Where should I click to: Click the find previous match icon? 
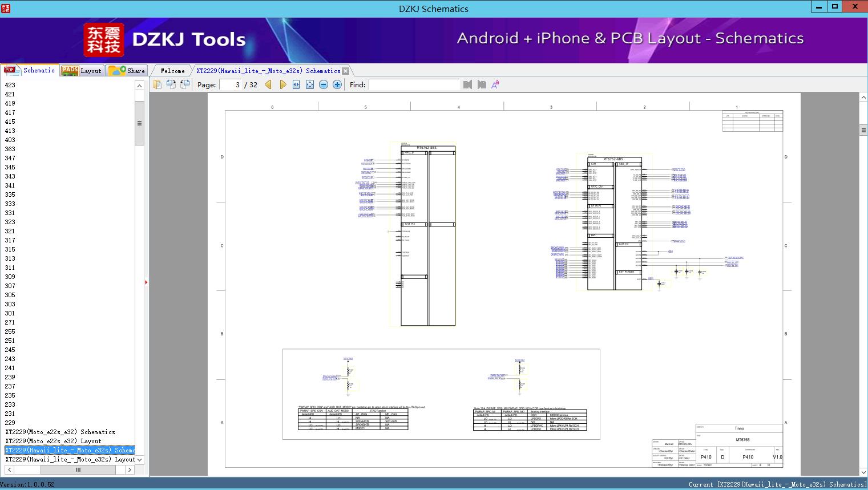click(x=468, y=84)
